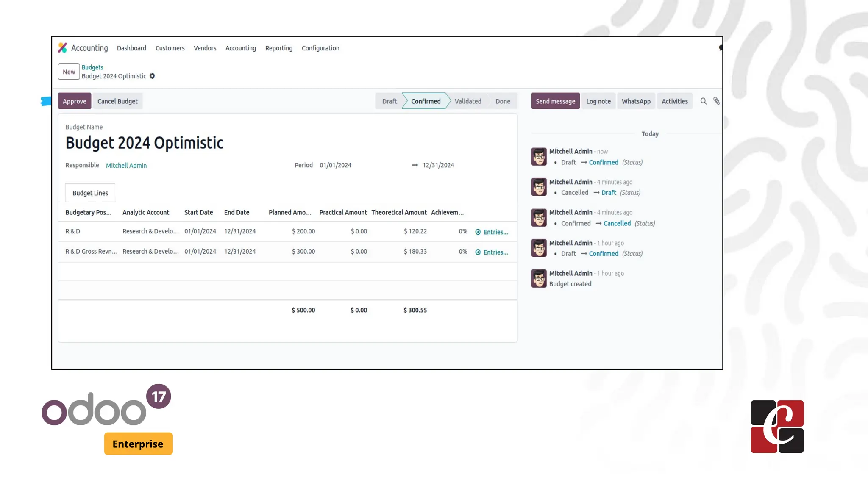The width and height of the screenshot is (868, 488).
Task: Click the Cancel Budget button
Action: click(x=117, y=101)
